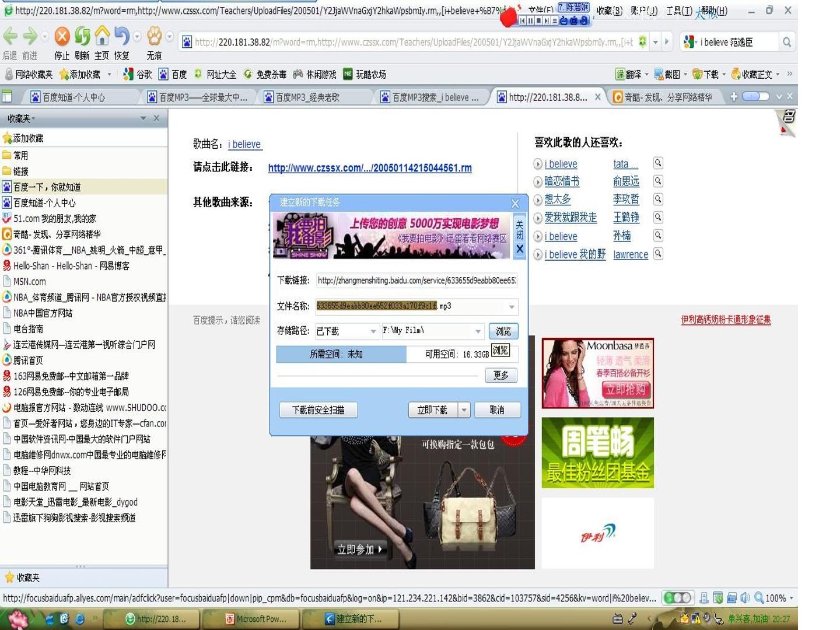Viewport: 840px width, 630px height.
Task: Play 暗恋情书 using its round play button
Action: tap(538, 181)
